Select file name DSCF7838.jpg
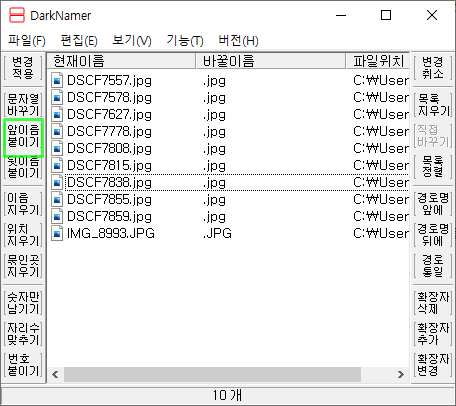 point(109,183)
